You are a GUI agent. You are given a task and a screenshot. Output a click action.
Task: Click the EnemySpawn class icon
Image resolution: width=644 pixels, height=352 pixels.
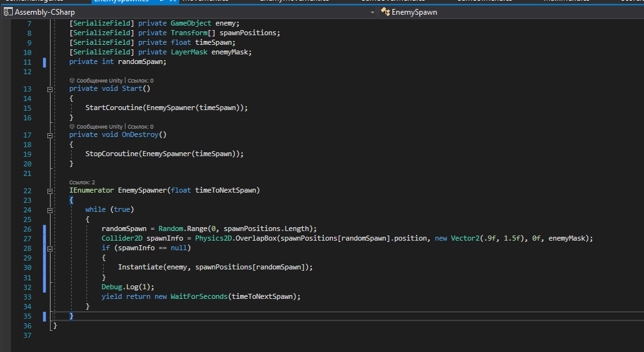(x=385, y=12)
